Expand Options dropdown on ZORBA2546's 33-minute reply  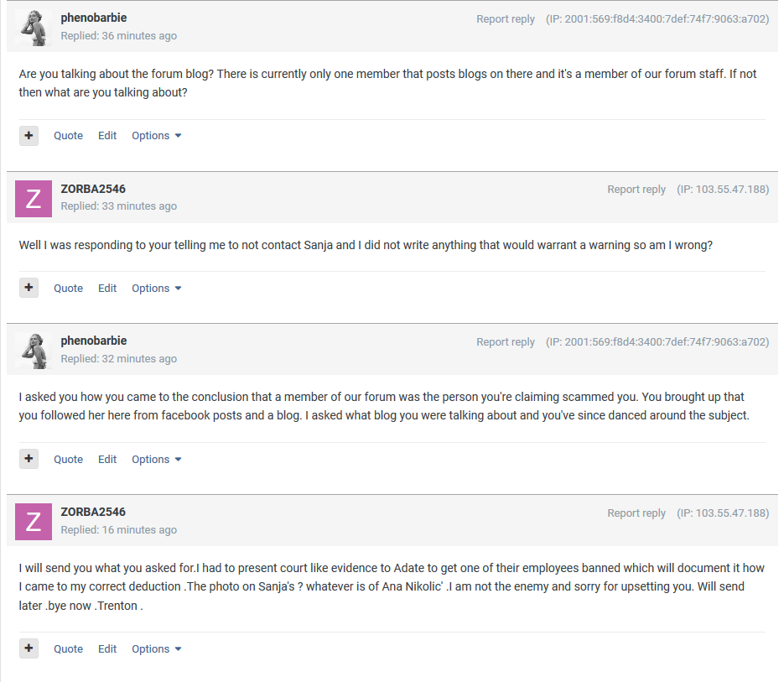[157, 289]
